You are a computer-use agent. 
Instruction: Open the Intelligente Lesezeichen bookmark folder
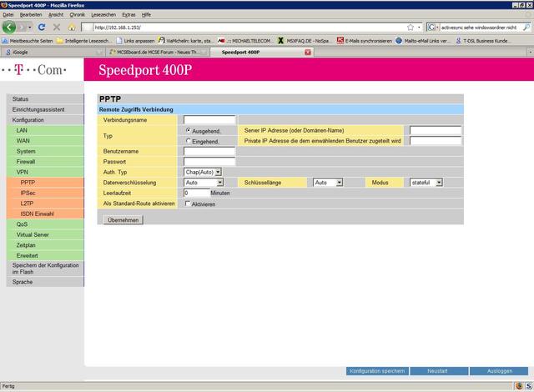pyautogui.click(x=83, y=41)
